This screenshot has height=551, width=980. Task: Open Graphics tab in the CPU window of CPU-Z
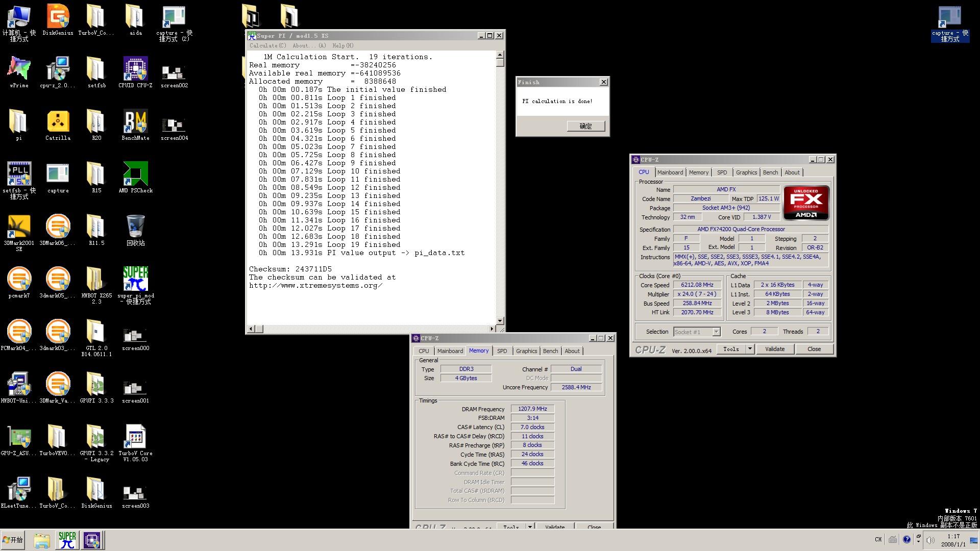click(746, 172)
